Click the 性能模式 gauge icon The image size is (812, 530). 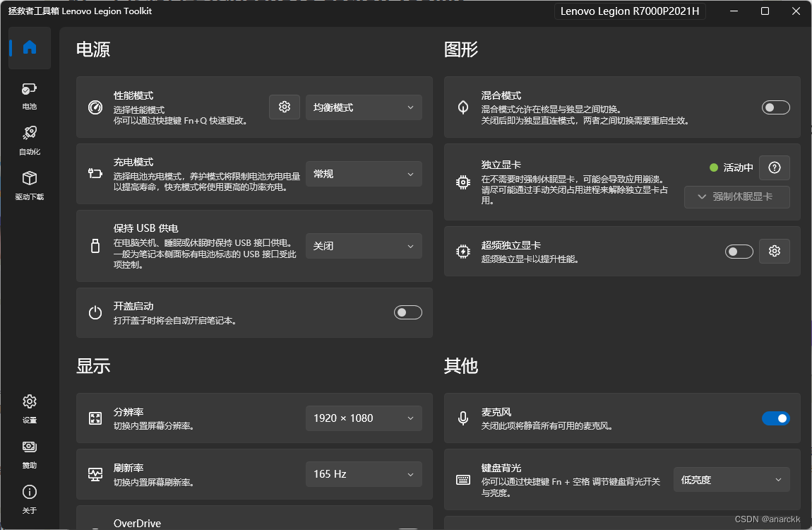point(95,107)
